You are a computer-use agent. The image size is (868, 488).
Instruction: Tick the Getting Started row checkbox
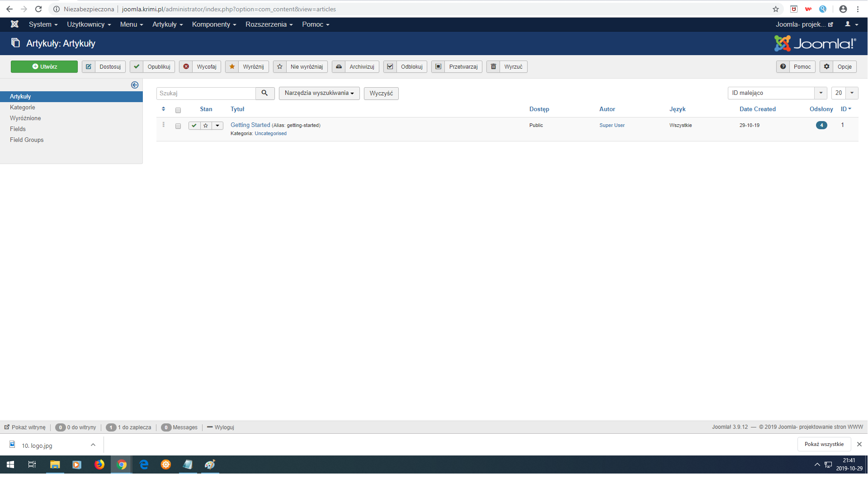pos(178,126)
